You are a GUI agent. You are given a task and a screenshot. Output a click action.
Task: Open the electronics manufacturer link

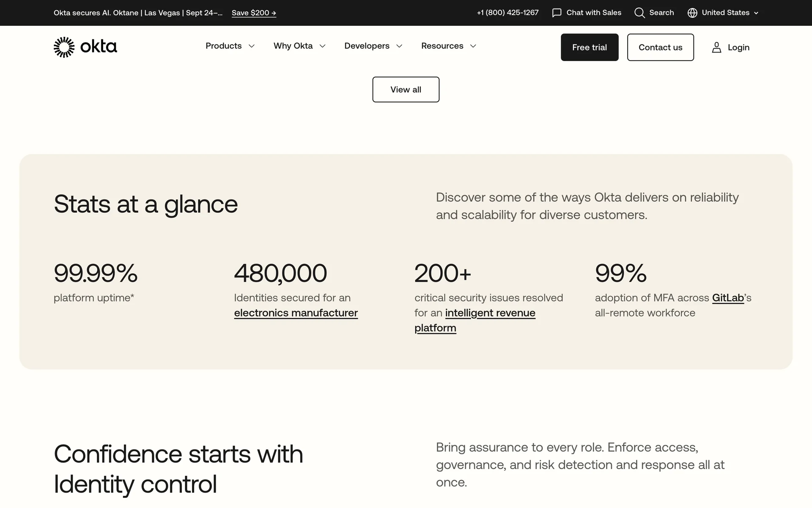tap(296, 313)
